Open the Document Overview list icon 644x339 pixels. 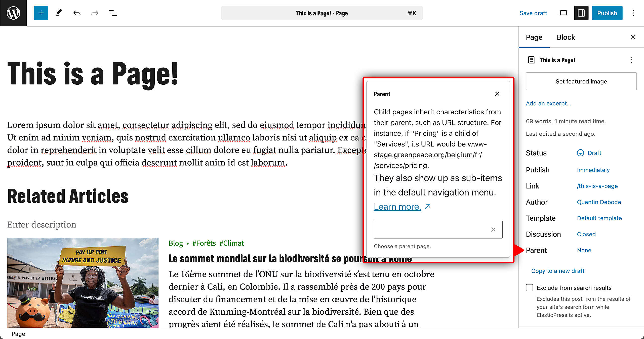pos(112,13)
